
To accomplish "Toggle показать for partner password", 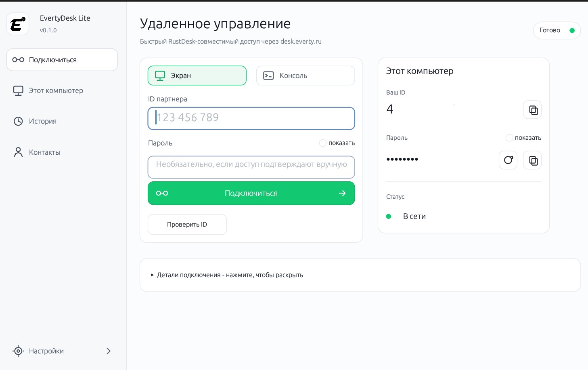I will point(337,143).
